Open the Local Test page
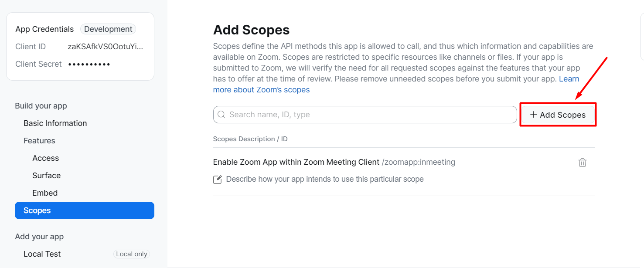 (42, 254)
